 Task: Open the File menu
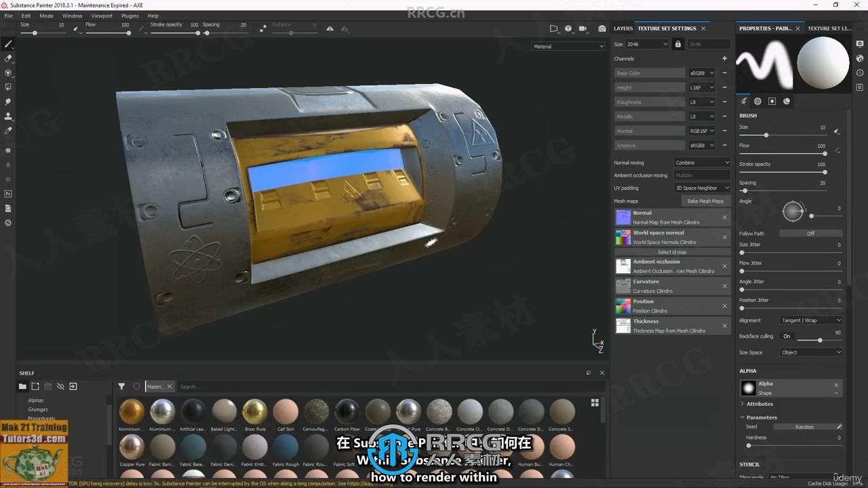[x=8, y=16]
